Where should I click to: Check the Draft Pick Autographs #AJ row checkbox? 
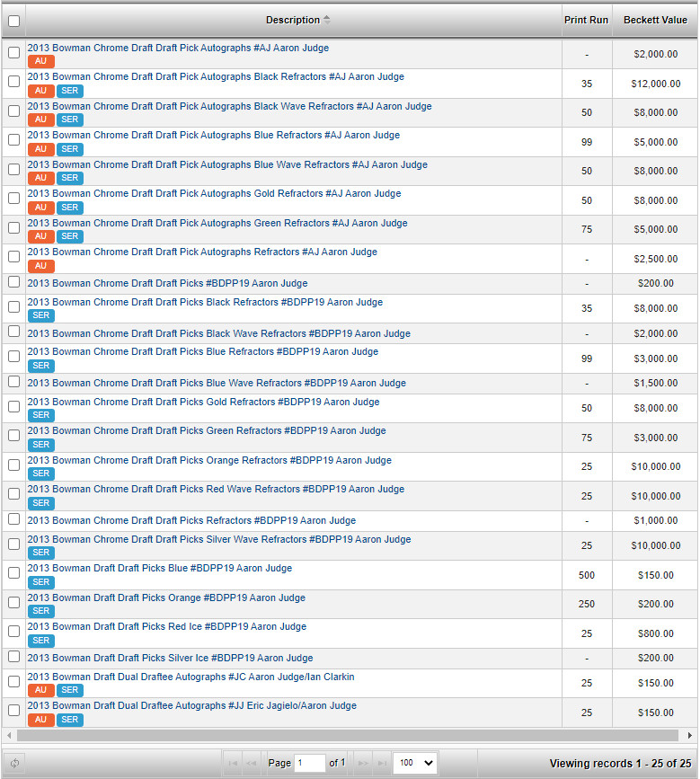point(13,52)
